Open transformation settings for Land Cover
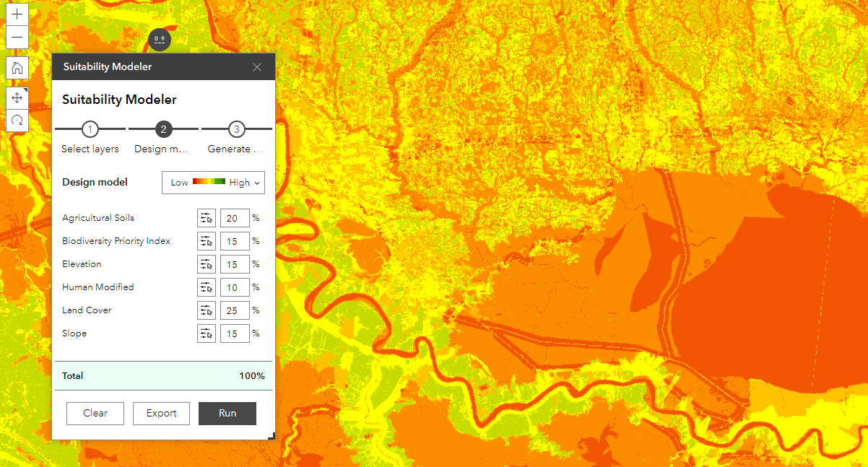Screen dimensions: 868x467 tap(206, 310)
